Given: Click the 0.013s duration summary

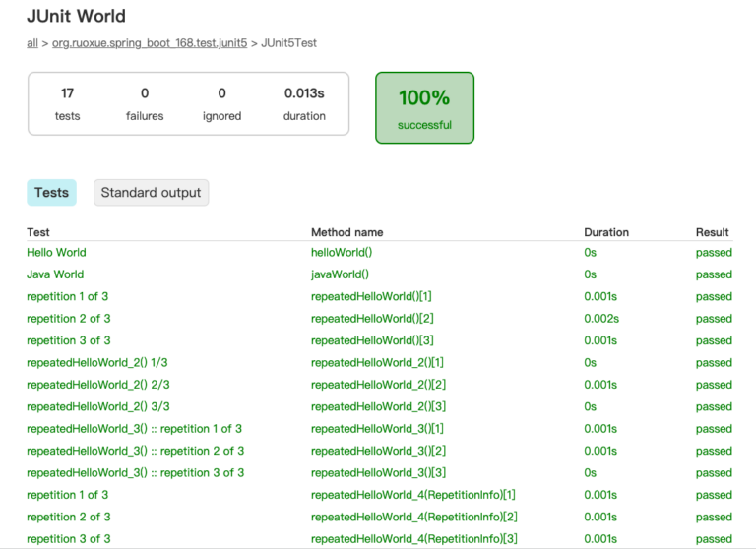Looking at the screenshot, I should point(304,103).
